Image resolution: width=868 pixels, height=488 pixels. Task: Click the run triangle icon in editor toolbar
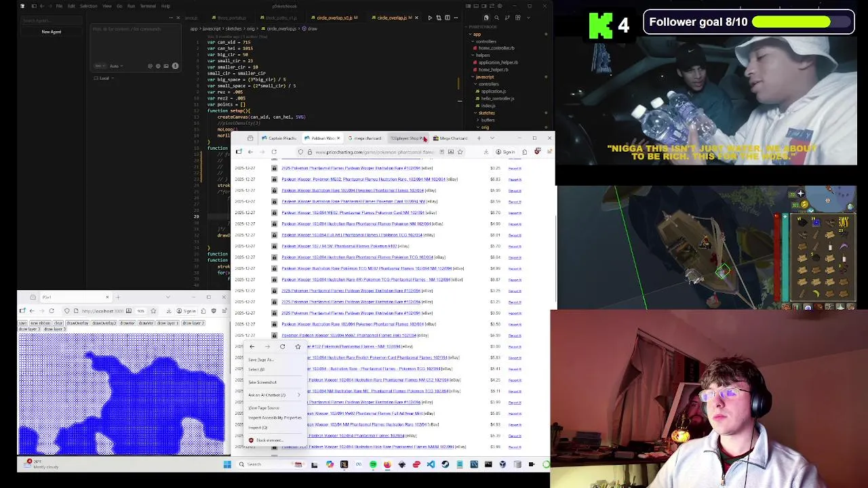click(x=430, y=18)
